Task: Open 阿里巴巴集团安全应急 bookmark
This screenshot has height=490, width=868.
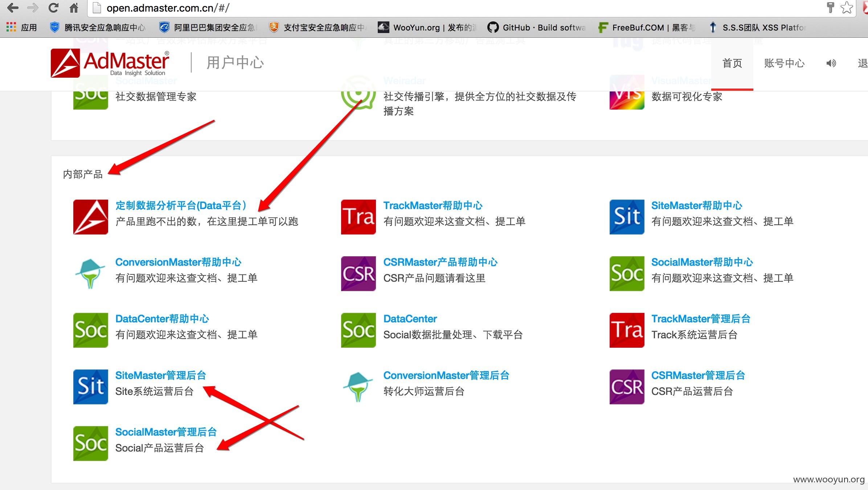Action: click(x=208, y=28)
